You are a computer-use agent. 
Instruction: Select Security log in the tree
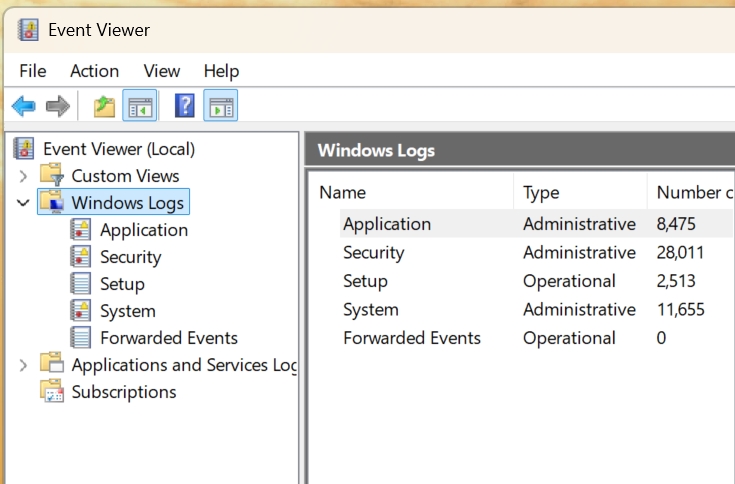click(130, 257)
